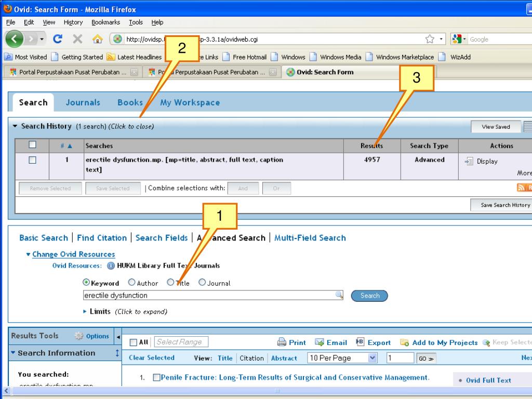Open the search engine chooser dropdown
The height and width of the screenshot is (399, 532).
[464, 39]
